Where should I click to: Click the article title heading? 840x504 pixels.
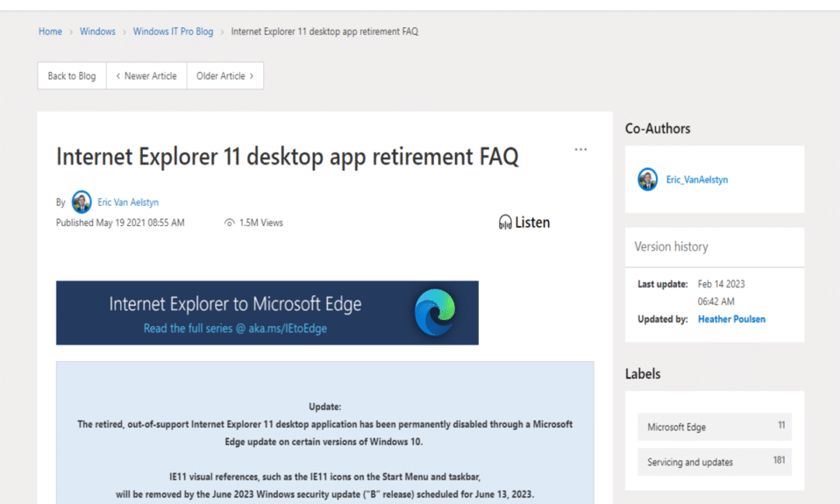pos(287,157)
